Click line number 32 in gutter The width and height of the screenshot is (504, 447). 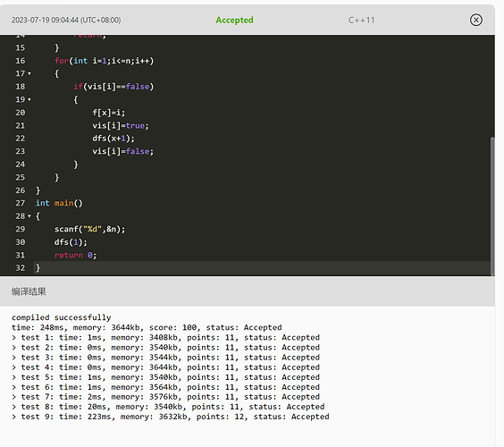[21, 268]
